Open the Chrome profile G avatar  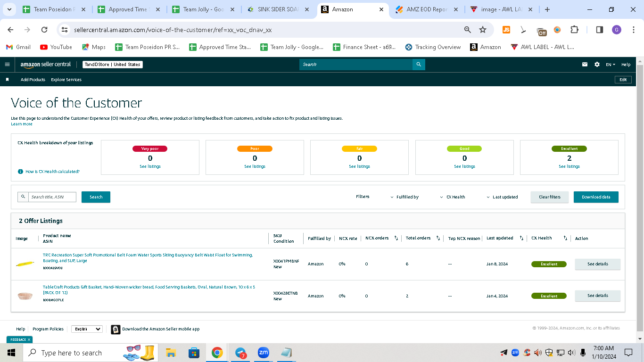pyautogui.click(x=617, y=30)
